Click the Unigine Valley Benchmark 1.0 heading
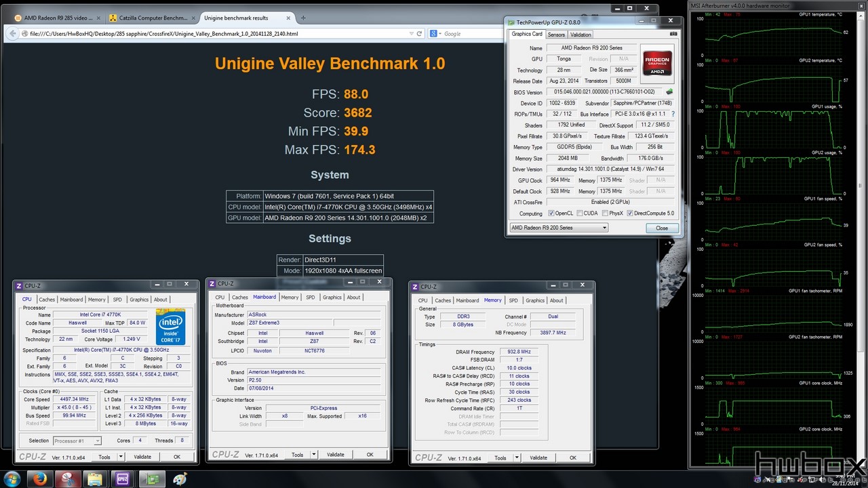This screenshot has height=488, width=868. (330, 64)
